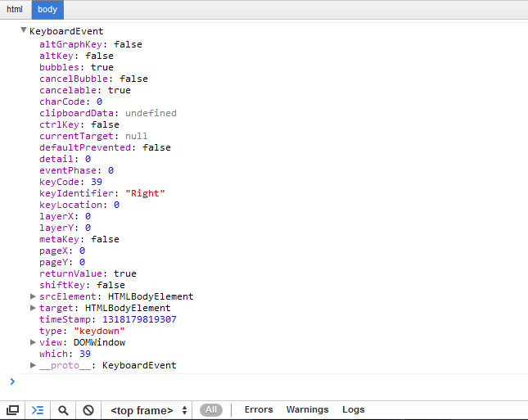Click the shiftKey: false row

(82, 285)
